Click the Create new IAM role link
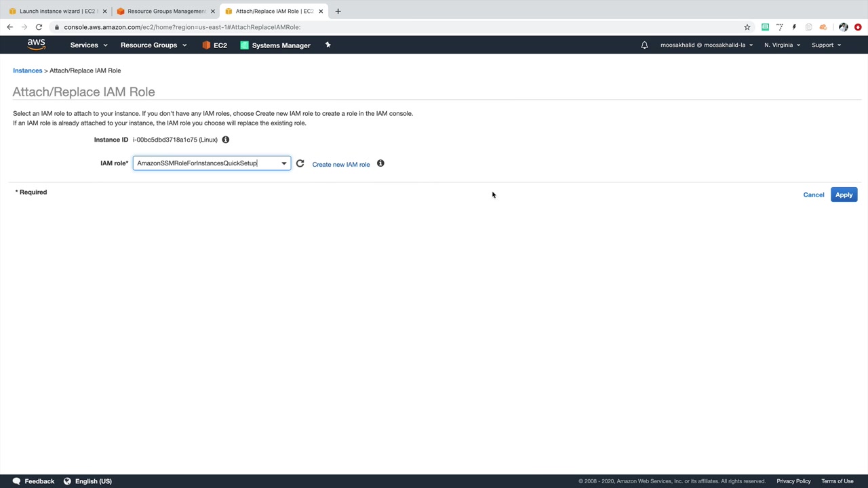This screenshot has height=488, width=868. [x=341, y=164]
